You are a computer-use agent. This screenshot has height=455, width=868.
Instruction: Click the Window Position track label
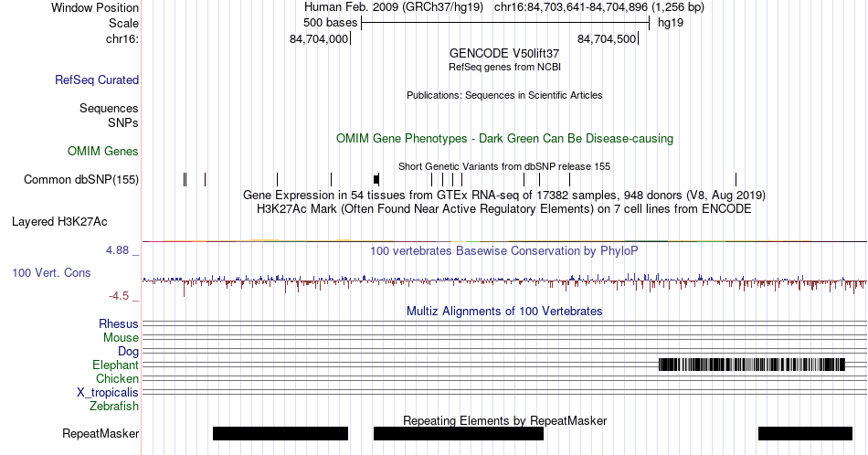pyautogui.click(x=95, y=7)
